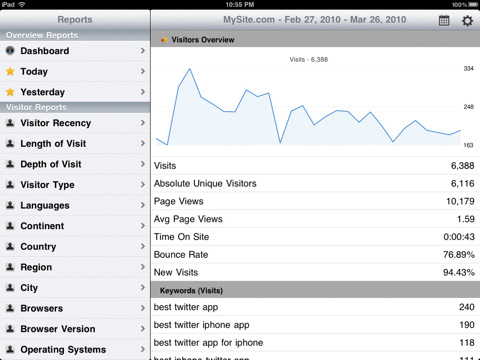This screenshot has width=480, height=360.
Task: Click the person icon for Length of Visit
Action: [10, 143]
